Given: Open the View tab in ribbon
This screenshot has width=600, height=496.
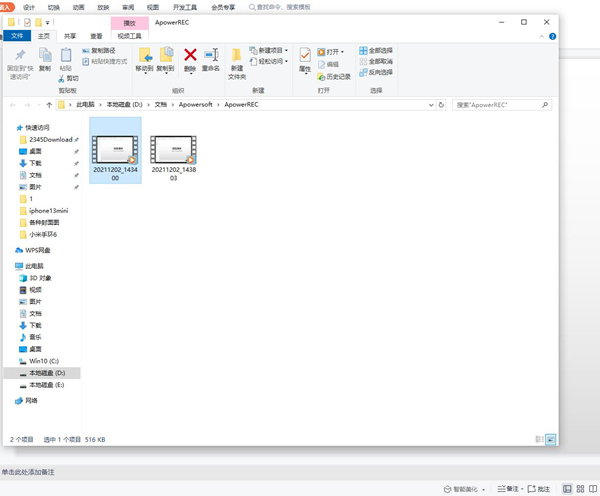Looking at the screenshot, I should [96, 36].
